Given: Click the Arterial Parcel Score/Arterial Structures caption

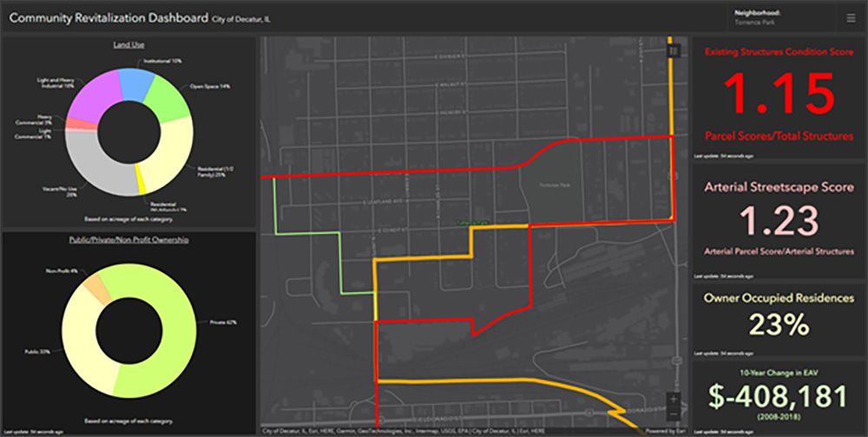Looking at the screenshot, I should pyautogui.click(x=779, y=251).
